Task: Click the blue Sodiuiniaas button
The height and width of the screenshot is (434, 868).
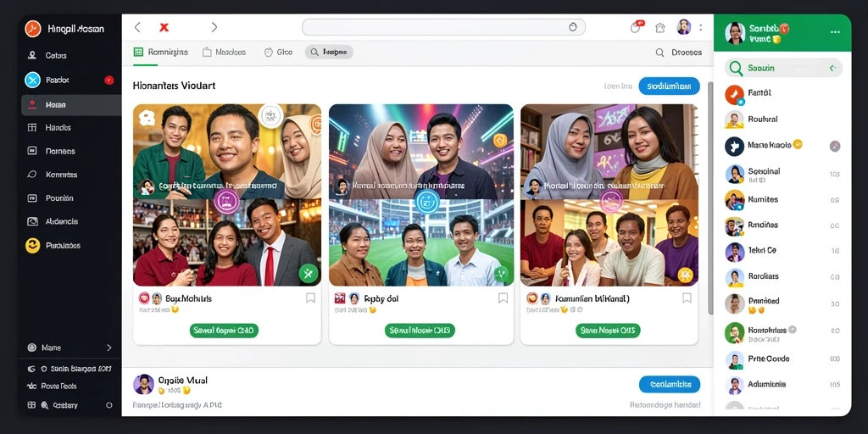Action: 670,86
